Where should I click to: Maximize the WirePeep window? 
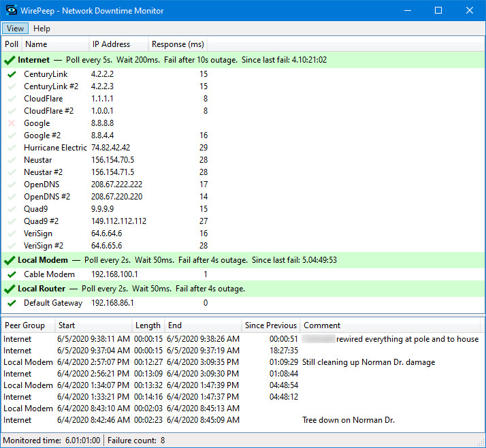tap(438, 10)
